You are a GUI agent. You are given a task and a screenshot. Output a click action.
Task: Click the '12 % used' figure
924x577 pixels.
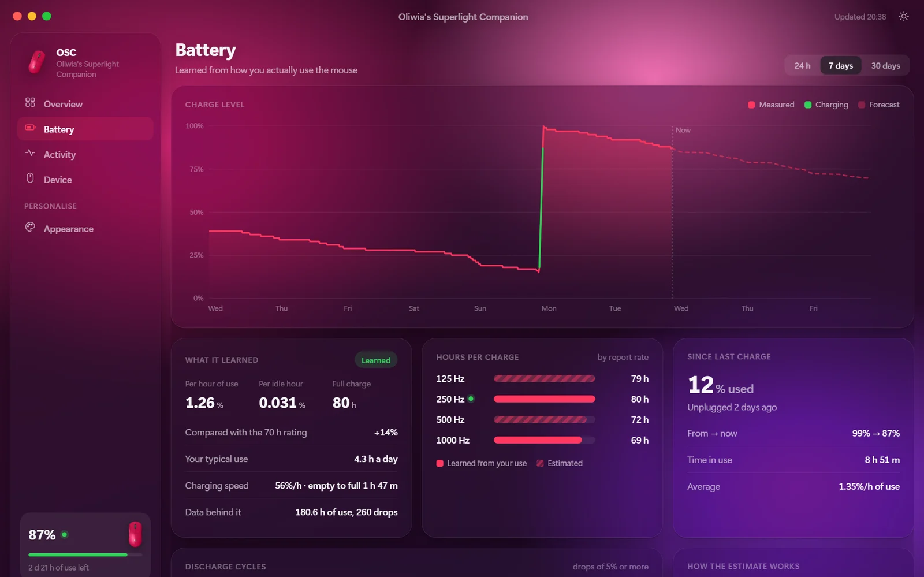pos(720,385)
